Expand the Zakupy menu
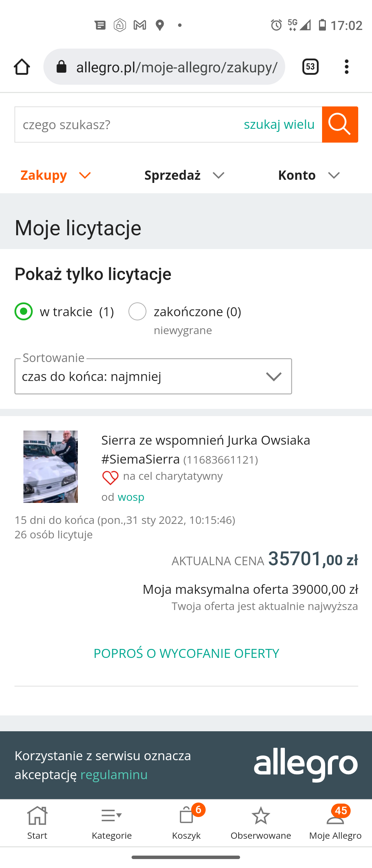The width and height of the screenshot is (372, 868). coord(55,175)
